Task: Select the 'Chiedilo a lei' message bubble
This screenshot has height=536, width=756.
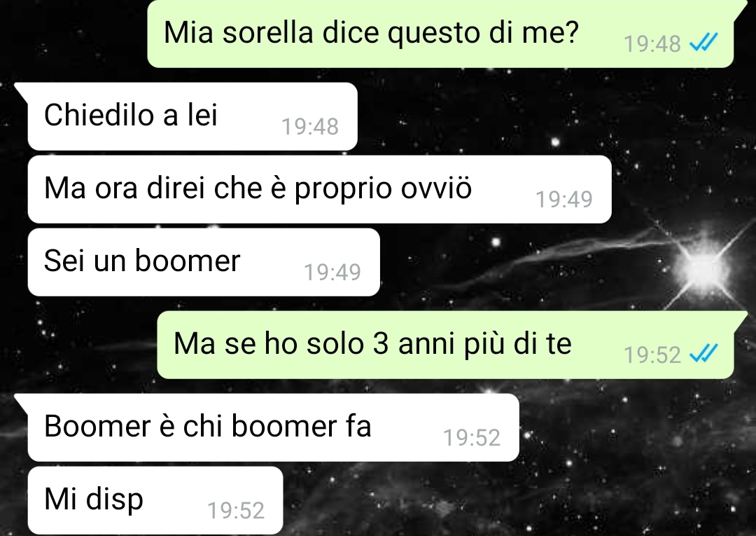Action: click(192, 116)
